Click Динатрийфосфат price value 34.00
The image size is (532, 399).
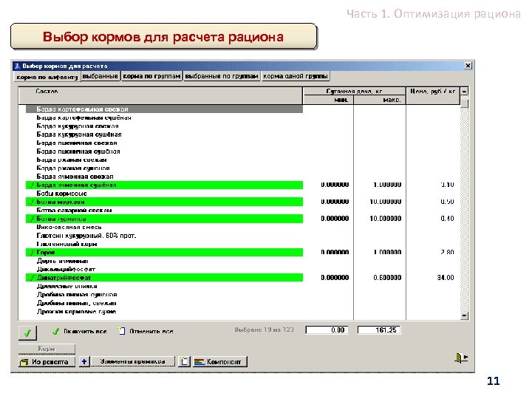[x=446, y=278]
